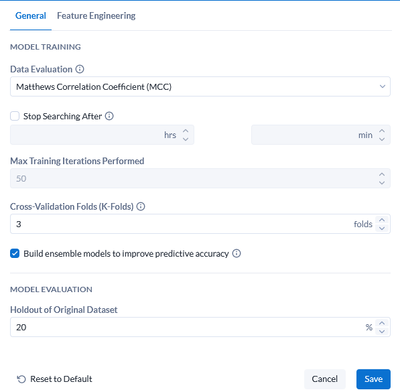Screen dimensions: 400x390
Task: Click the Save button
Action: pyautogui.click(x=373, y=379)
